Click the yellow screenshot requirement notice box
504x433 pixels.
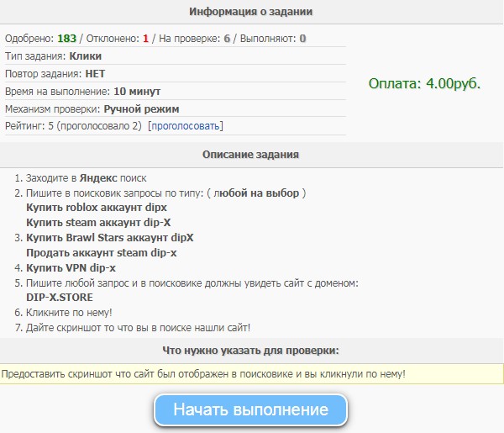coord(252,372)
